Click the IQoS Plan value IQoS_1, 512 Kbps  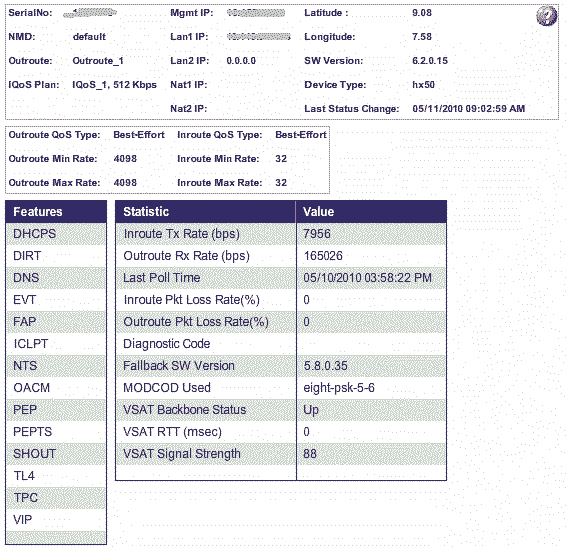(x=114, y=85)
